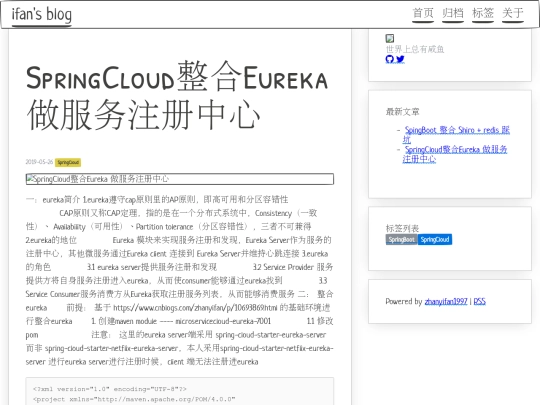The height and width of the screenshot is (405, 540).
Task: Click the post heading SpringCloud整合Eureka 做服务注册中心
Action: 177,95
